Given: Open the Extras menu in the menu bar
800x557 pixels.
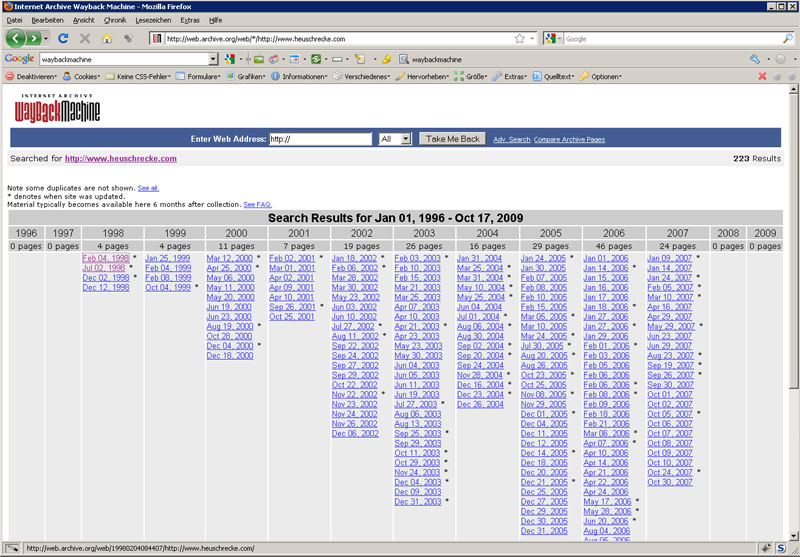Looking at the screenshot, I should 190,20.
